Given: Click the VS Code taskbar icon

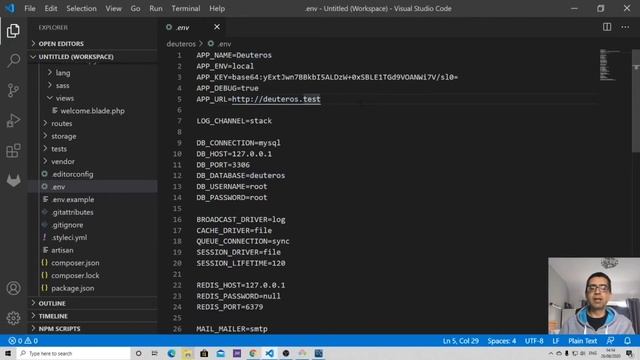Looking at the screenshot, I should [269, 353].
